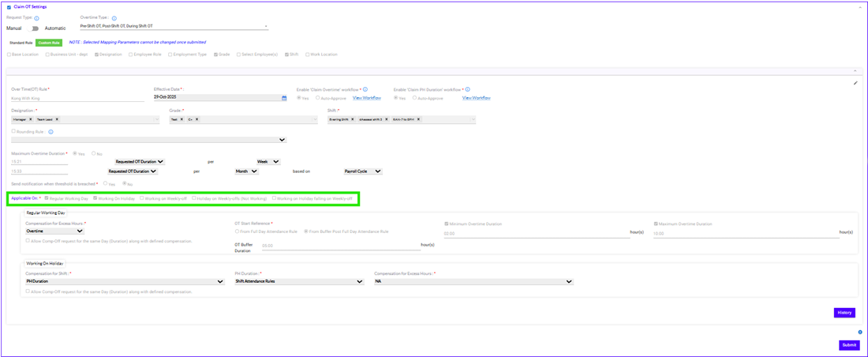Switch to the Standard Rule tab
The width and height of the screenshot is (868, 357).
pyautogui.click(x=21, y=43)
